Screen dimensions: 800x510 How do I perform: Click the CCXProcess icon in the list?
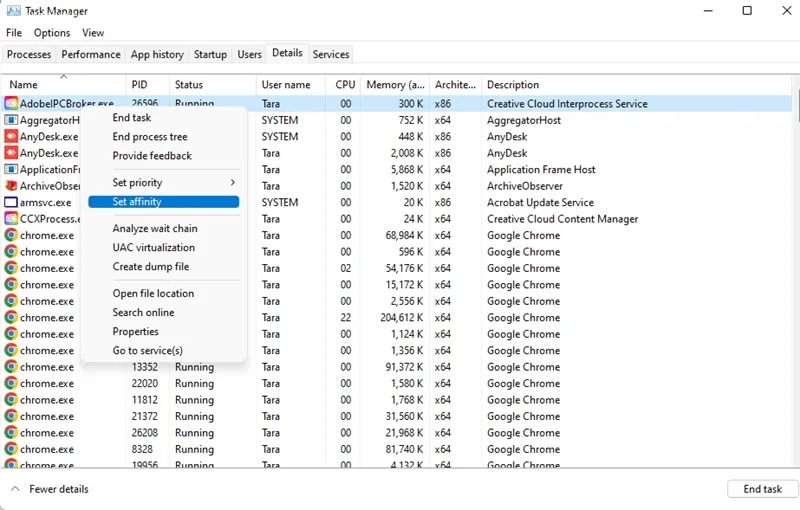coord(11,219)
